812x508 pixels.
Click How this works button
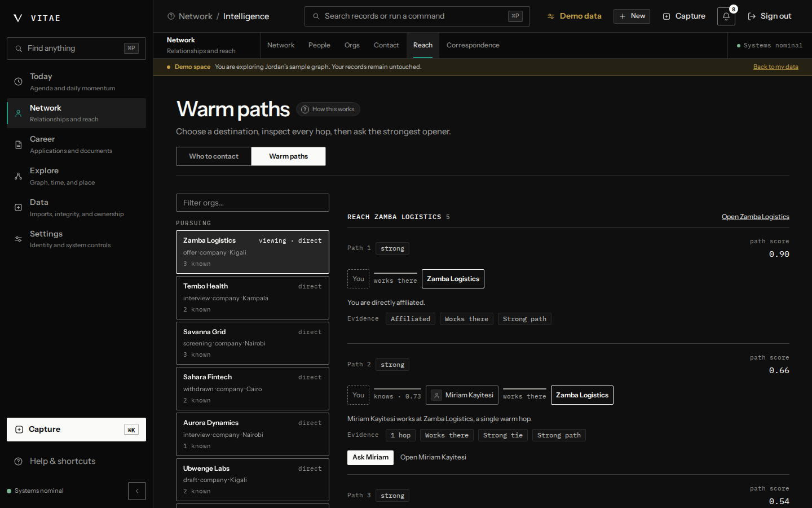coord(328,110)
